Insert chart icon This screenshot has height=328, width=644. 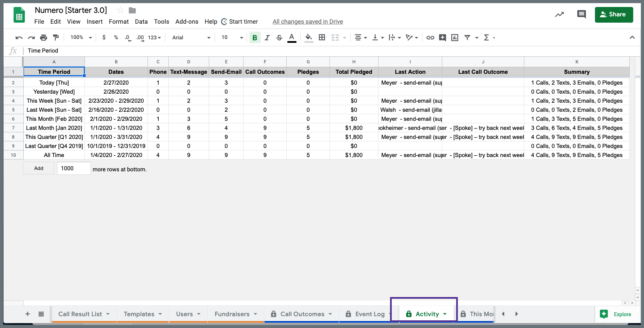tap(455, 38)
